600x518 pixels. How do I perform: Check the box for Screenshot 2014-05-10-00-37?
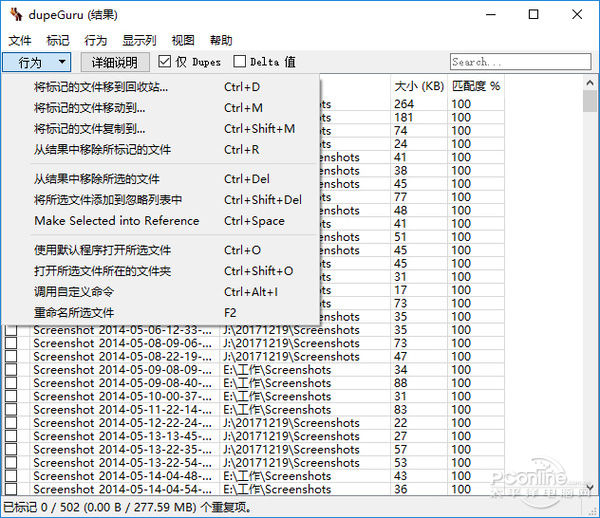11,396
